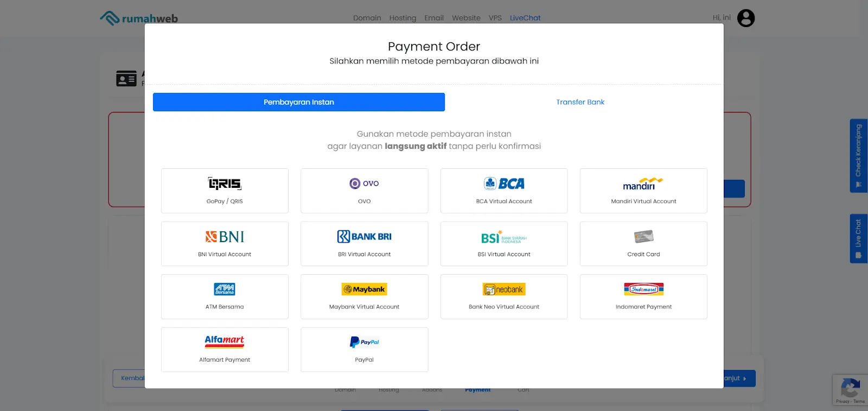The image size is (868, 411).
Task: Pick ATM Bersama payment option
Action: point(225,296)
